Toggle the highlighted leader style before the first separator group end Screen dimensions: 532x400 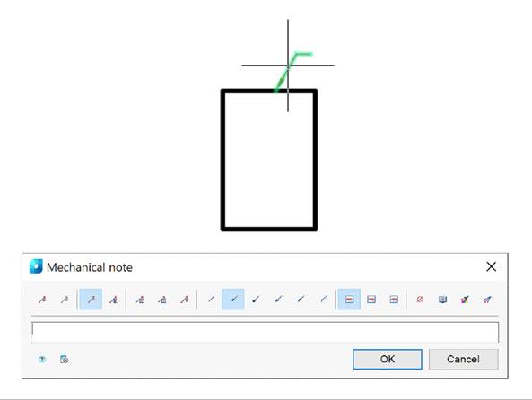point(91,299)
